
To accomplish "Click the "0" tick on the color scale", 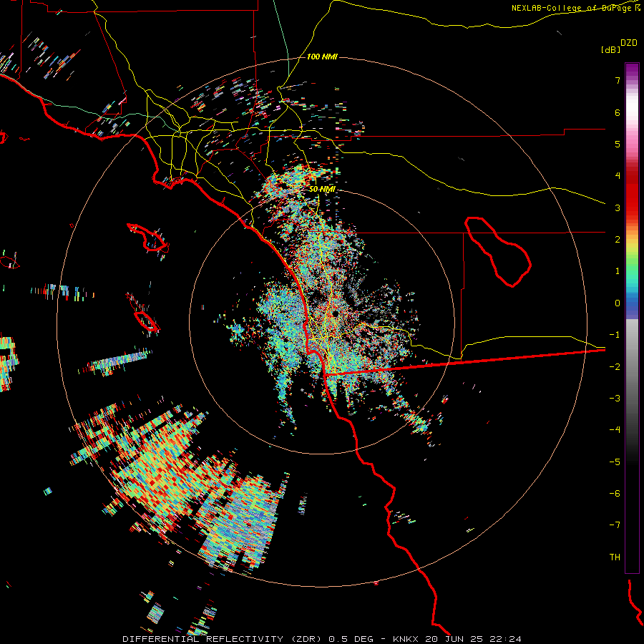I will coord(618,303).
